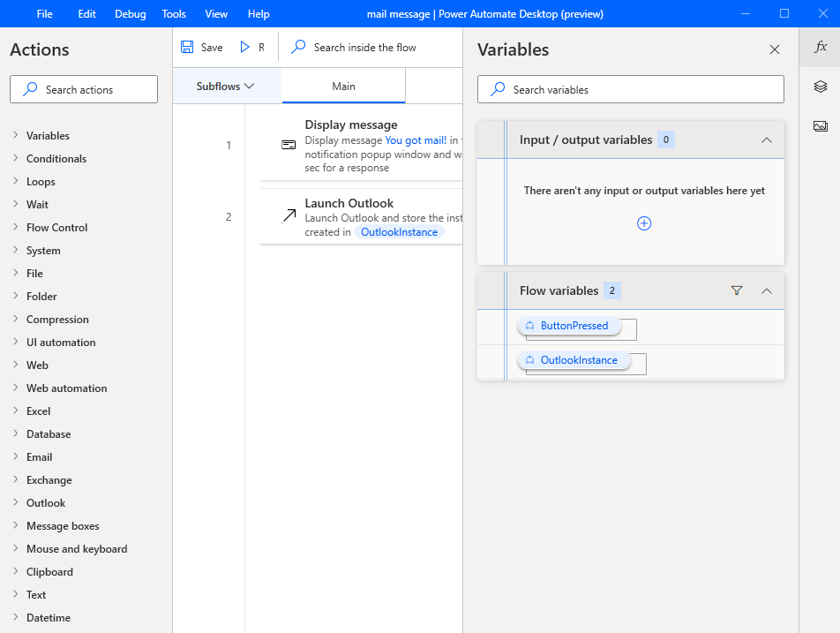
Task: Open the File menu
Action: click(44, 14)
